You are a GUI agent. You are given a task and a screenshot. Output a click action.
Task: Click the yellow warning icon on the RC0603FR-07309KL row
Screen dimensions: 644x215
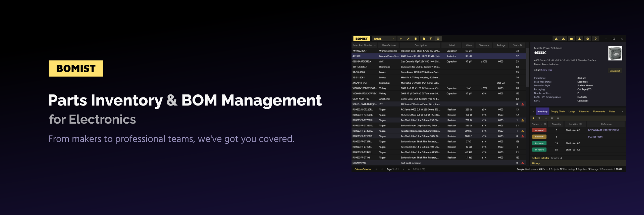coord(523,131)
